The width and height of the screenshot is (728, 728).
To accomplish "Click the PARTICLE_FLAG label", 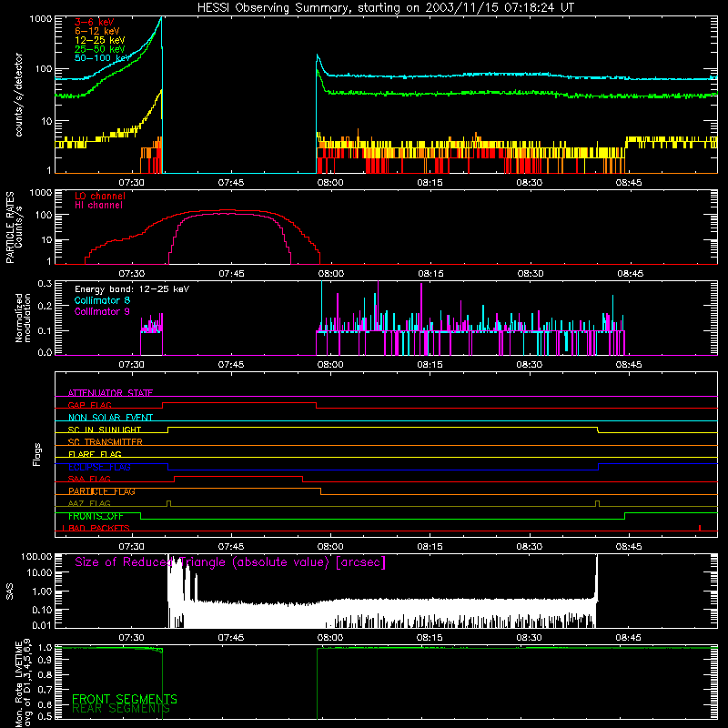I will pyautogui.click(x=102, y=491).
